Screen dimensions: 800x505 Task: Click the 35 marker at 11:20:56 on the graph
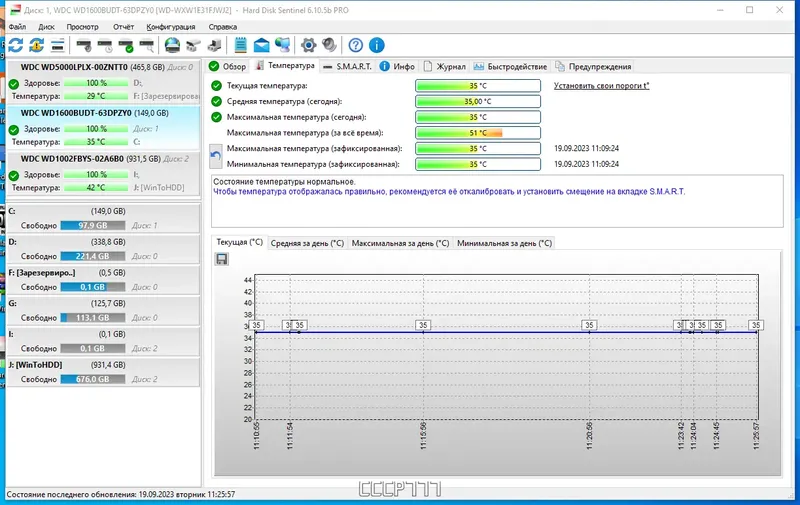(x=589, y=325)
